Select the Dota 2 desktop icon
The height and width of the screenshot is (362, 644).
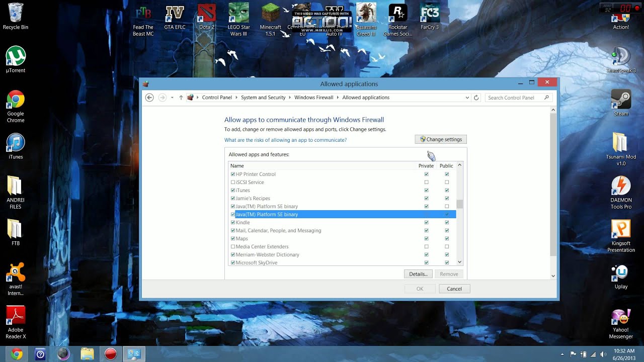(207, 17)
